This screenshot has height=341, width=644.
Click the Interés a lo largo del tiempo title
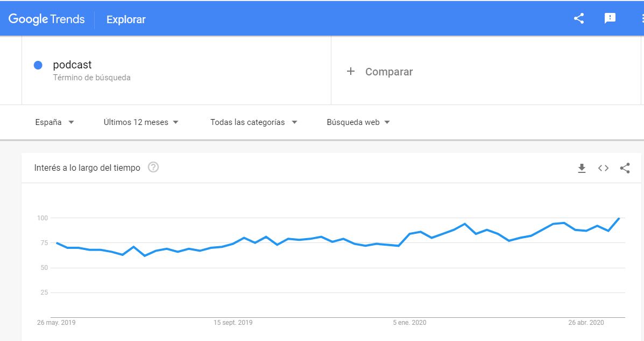(x=87, y=168)
